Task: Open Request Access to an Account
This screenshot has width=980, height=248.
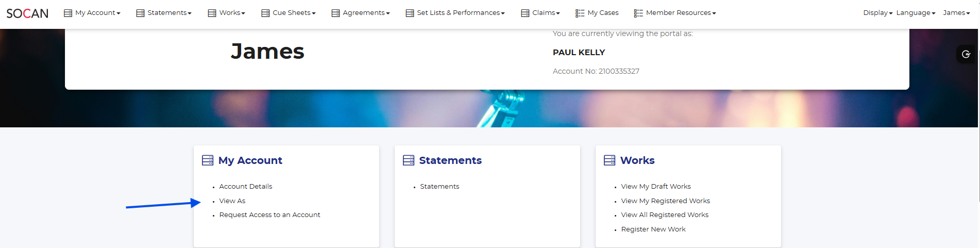Action: pos(269,215)
